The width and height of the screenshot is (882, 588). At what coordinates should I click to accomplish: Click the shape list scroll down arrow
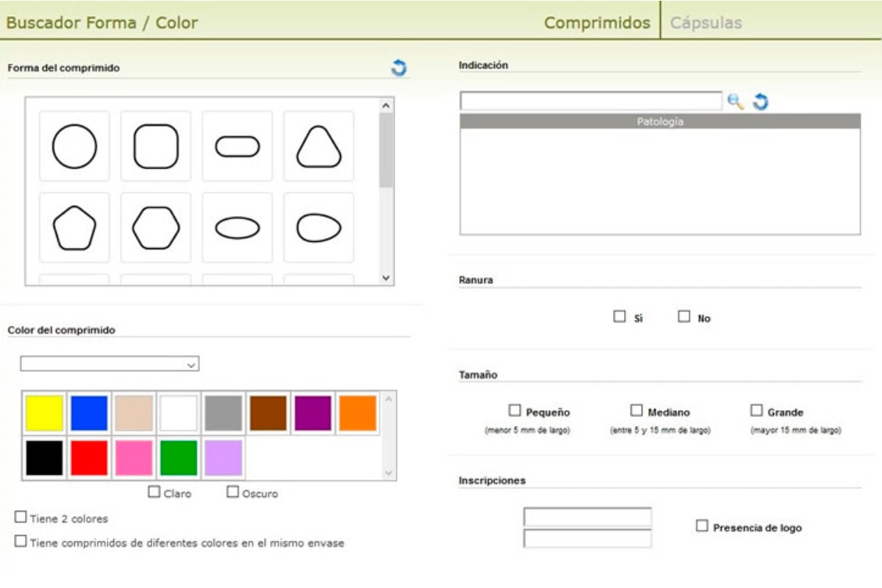(x=387, y=277)
